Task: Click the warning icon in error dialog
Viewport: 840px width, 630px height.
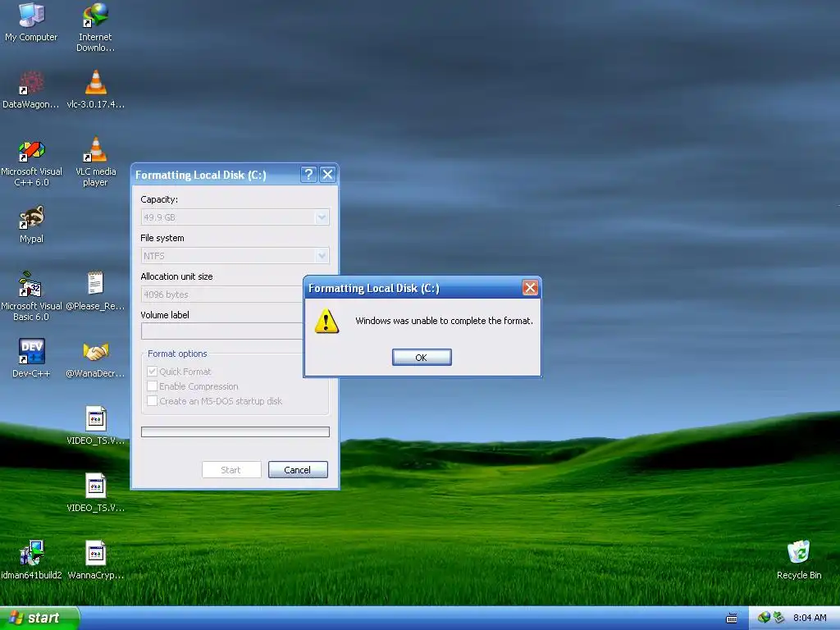Action: coord(326,321)
